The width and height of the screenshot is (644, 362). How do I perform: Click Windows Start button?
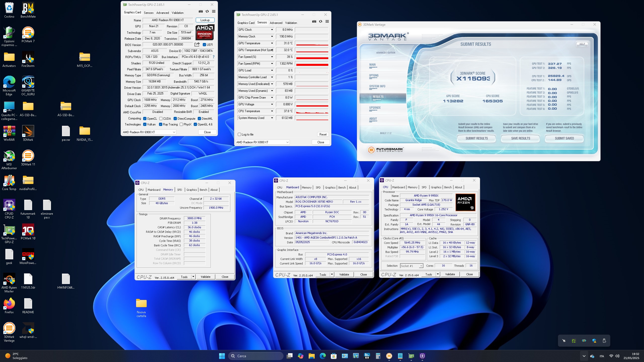pyautogui.click(x=222, y=356)
